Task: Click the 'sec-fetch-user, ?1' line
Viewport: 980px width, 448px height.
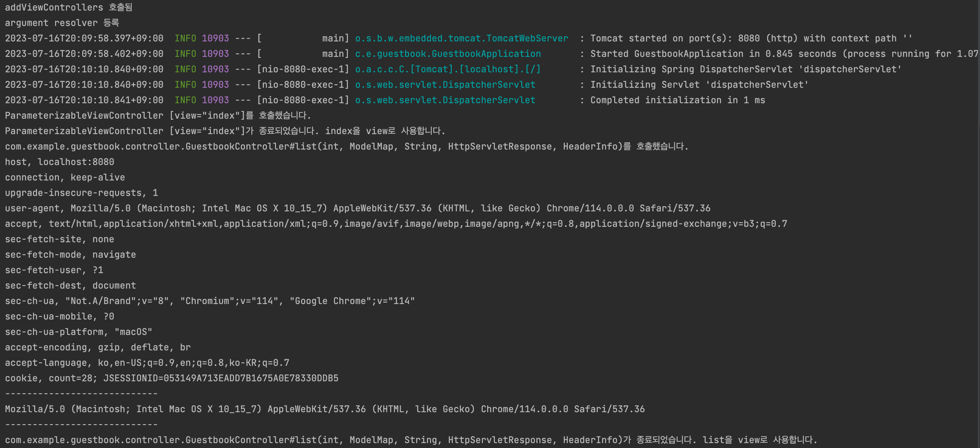Action: (54, 270)
